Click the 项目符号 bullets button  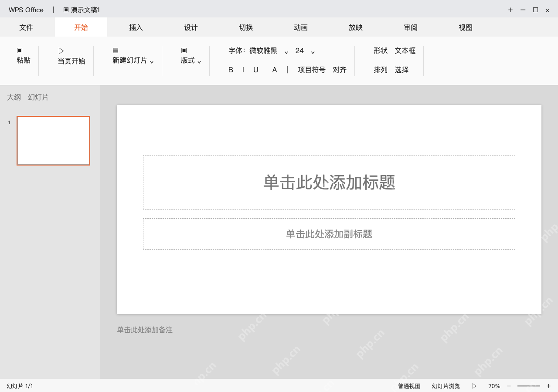(312, 70)
